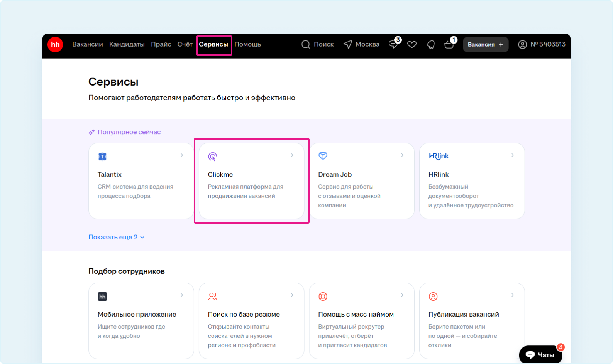Open messages via the chat bubble icon
This screenshot has height=364, width=613.
(x=393, y=45)
